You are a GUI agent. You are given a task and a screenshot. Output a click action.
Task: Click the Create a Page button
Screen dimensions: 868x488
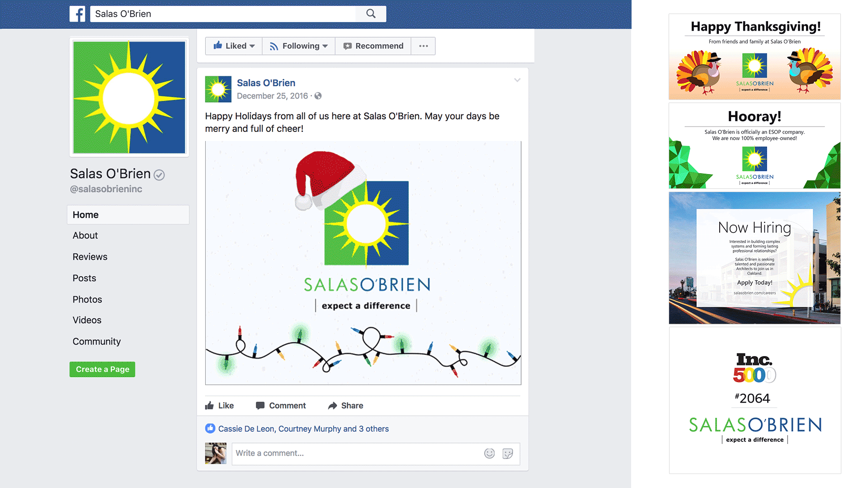point(102,369)
